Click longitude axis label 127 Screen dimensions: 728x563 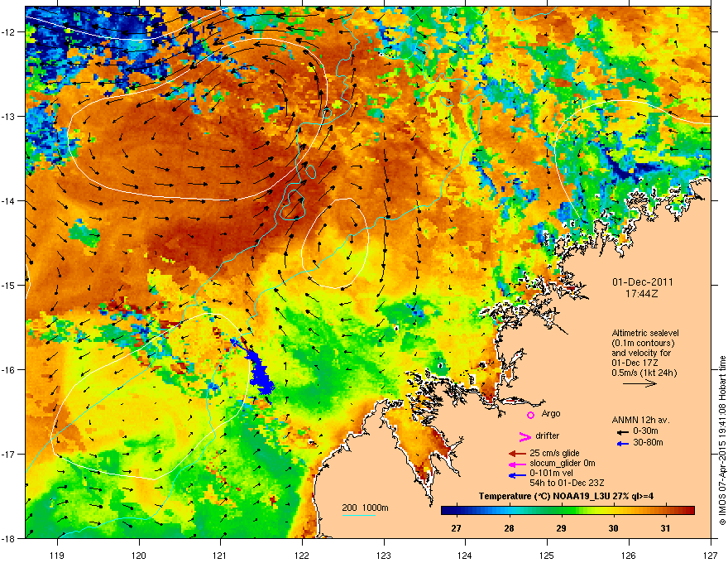tap(711, 555)
